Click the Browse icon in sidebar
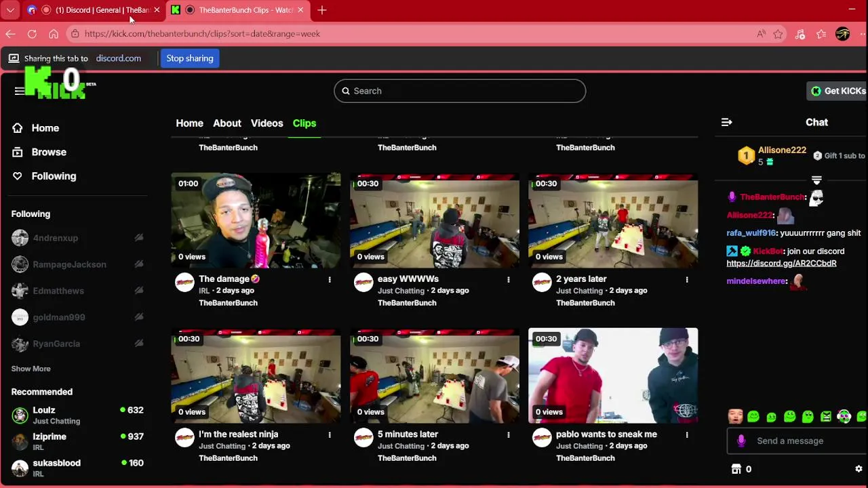The image size is (868, 488). coord(18,152)
